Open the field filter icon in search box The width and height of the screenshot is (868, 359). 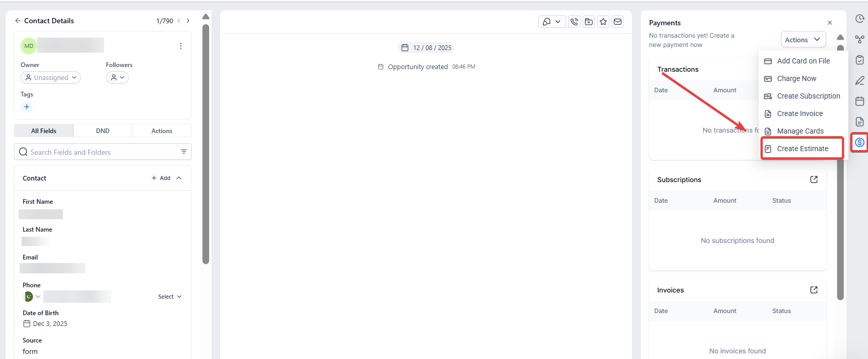pos(184,152)
